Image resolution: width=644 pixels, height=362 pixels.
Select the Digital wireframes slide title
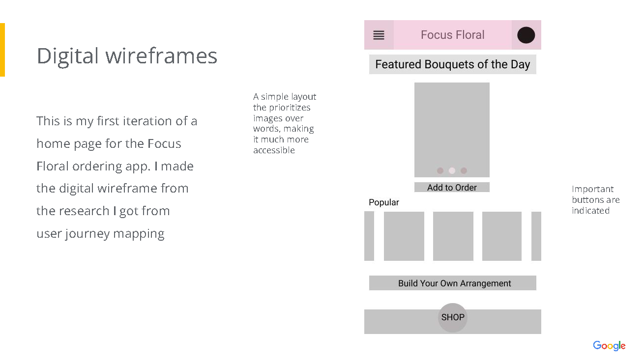127,56
